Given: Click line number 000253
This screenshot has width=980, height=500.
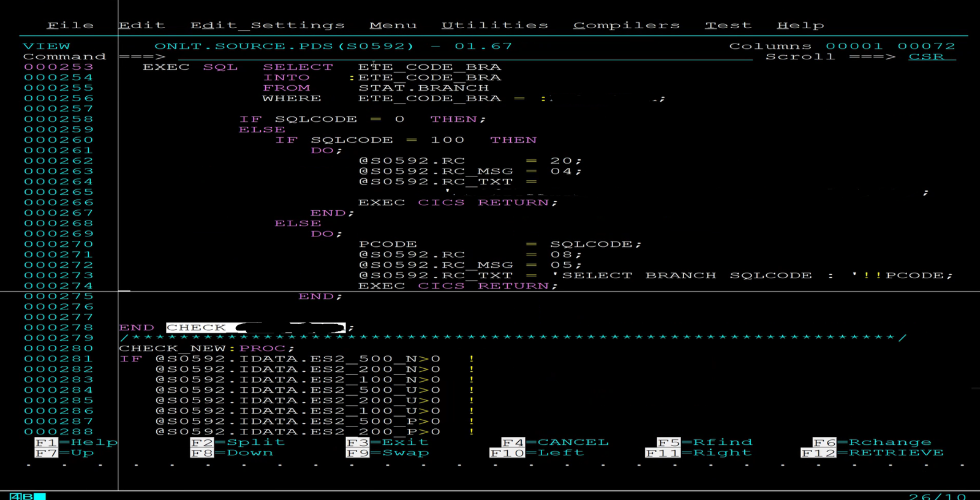Looking at the screenshot, I should [59, 67].
